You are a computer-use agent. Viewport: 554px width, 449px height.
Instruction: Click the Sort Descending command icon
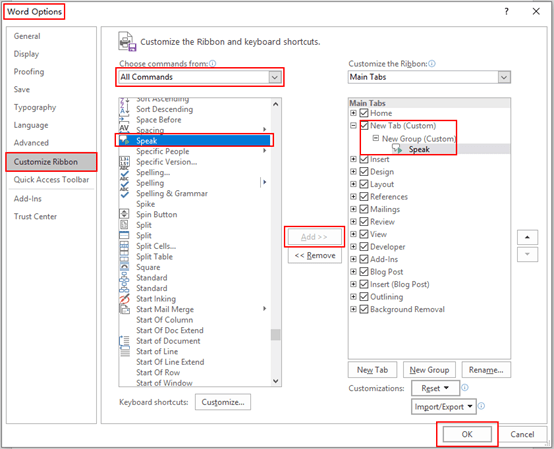click(124, 109)
